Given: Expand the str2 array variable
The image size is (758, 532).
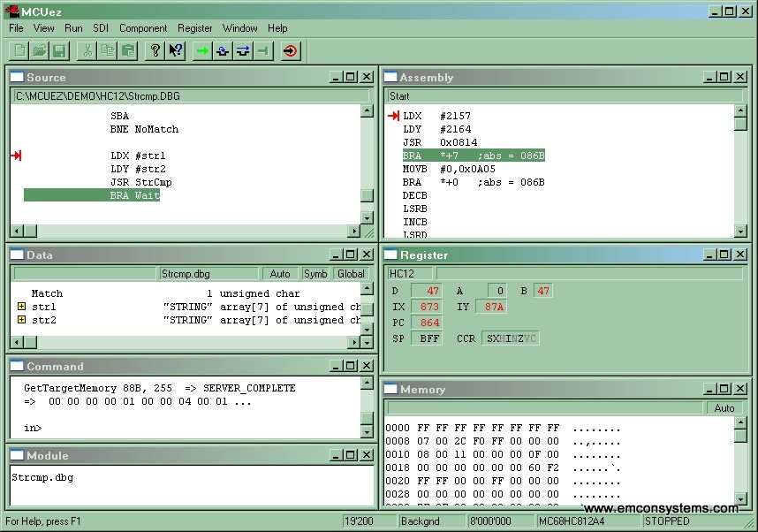Looking at the screenshot, I should pos(21,320).
